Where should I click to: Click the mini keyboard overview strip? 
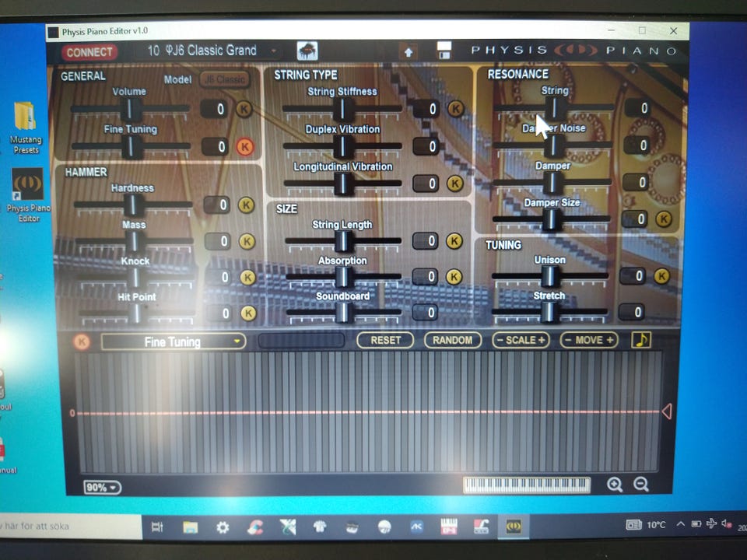tap(527, 485)
